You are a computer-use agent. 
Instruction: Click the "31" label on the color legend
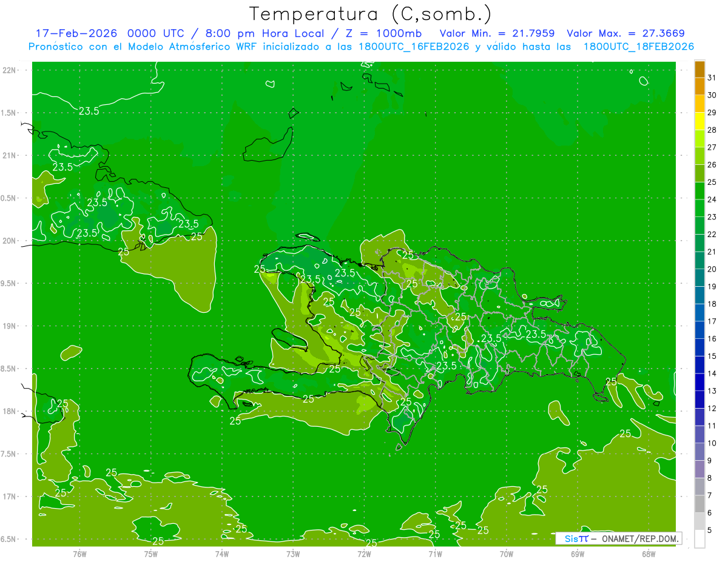tap(712, 78)
